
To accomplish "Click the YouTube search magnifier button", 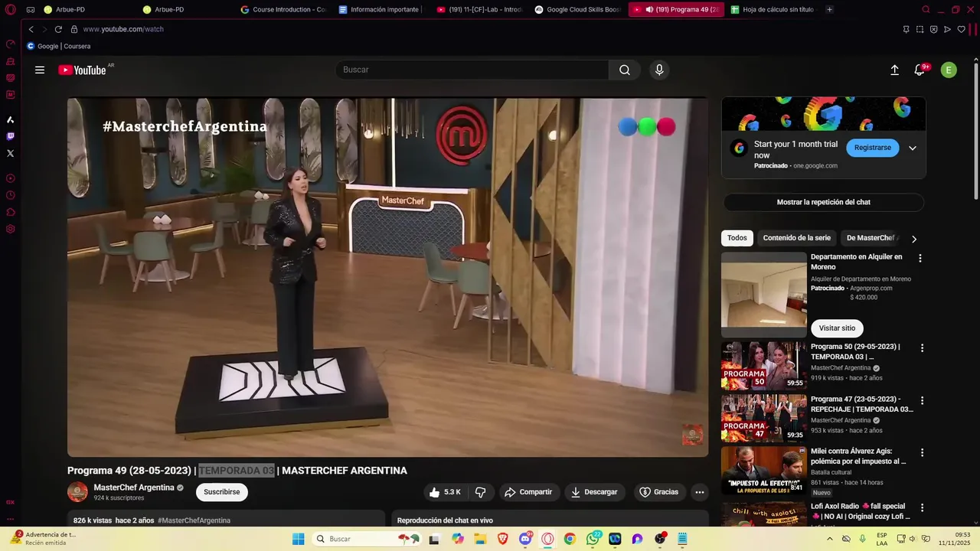I will click(625, 70).
